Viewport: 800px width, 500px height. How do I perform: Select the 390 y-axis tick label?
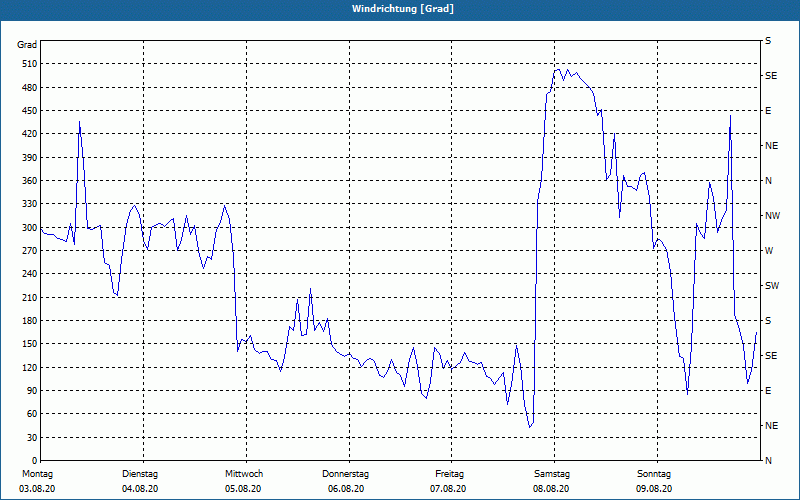(30, 158)
